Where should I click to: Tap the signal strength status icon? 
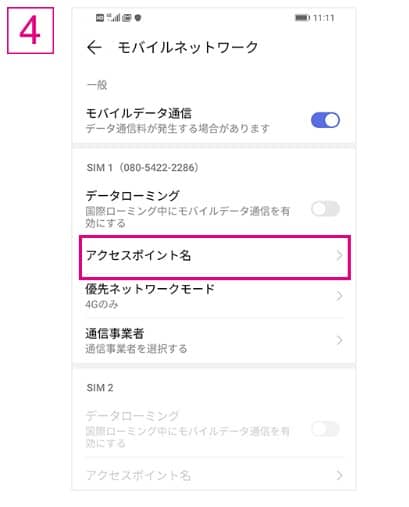click(113, 17)
